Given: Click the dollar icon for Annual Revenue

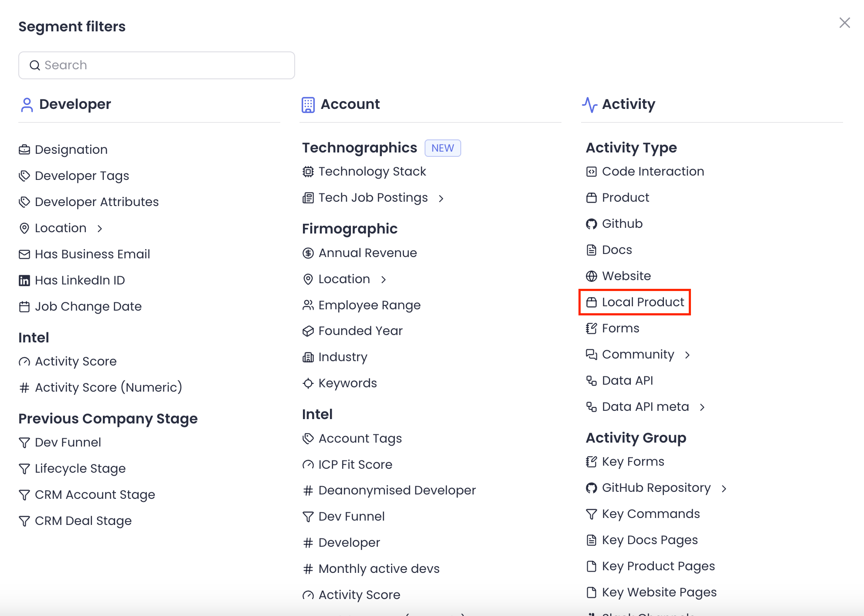Looking at the screenshot, I should [308, 253].
